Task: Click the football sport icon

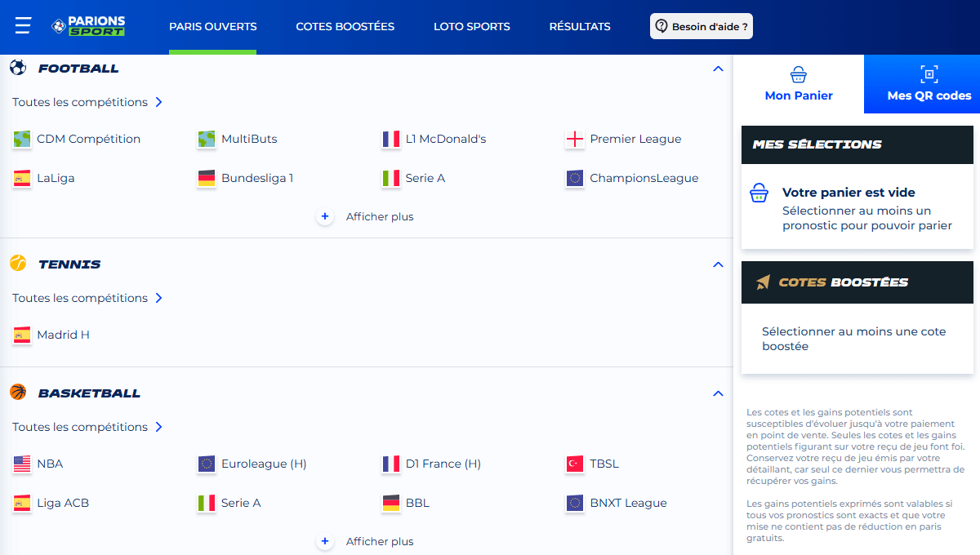Action: (18, 68)
